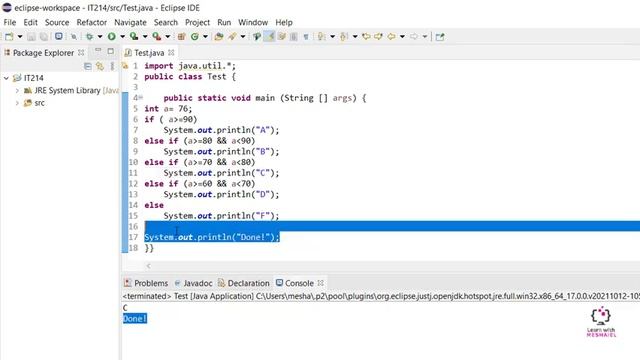This screenshot has height=360, width=640.
Task: Open the Project menu
Action: pos(197,22)
